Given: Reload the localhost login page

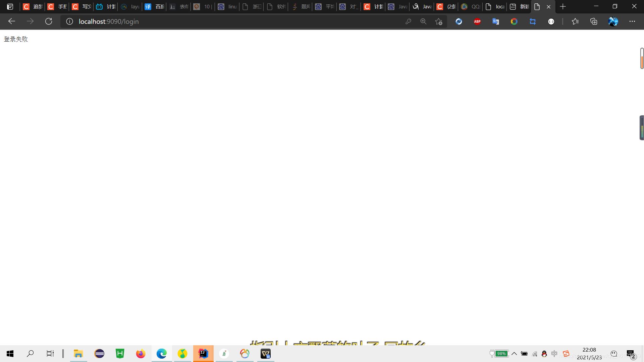Looking at the screenshot, I should (49, 21).
